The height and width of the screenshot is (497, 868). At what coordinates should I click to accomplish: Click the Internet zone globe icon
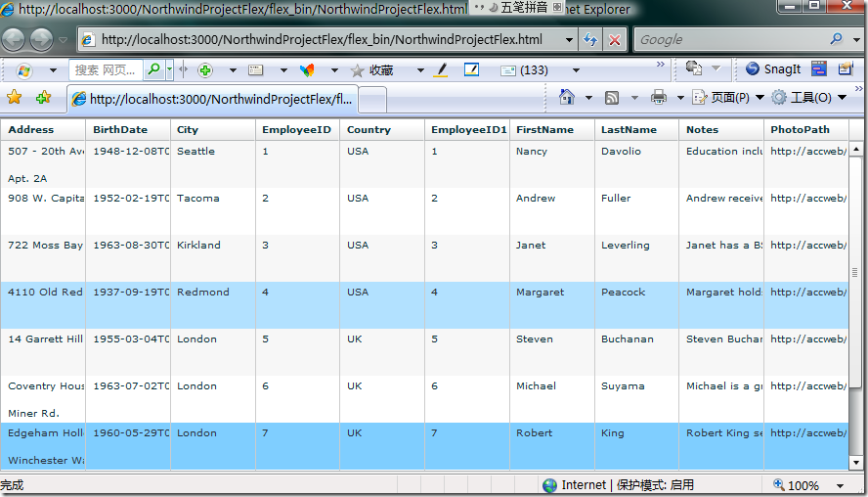(x=549, y=485)
